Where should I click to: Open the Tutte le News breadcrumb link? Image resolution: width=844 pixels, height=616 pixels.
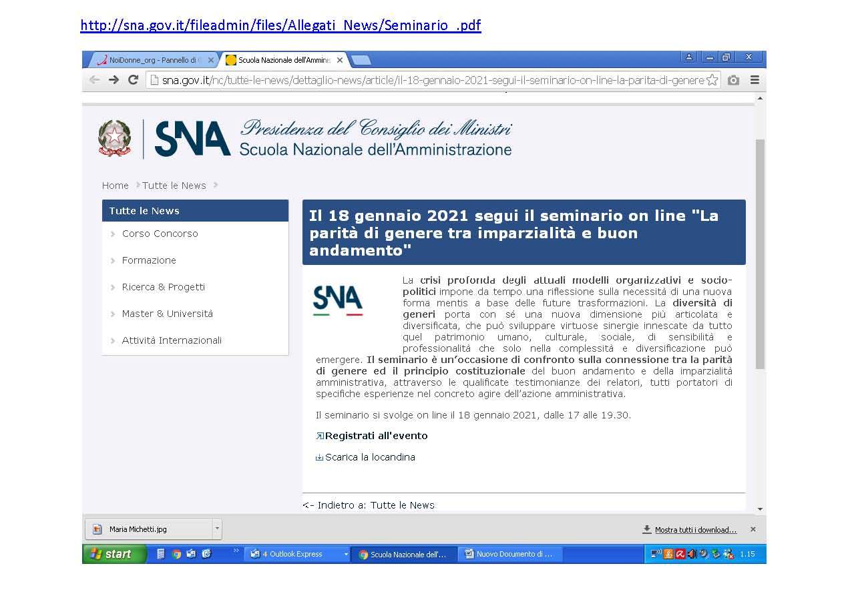(174, 186)
